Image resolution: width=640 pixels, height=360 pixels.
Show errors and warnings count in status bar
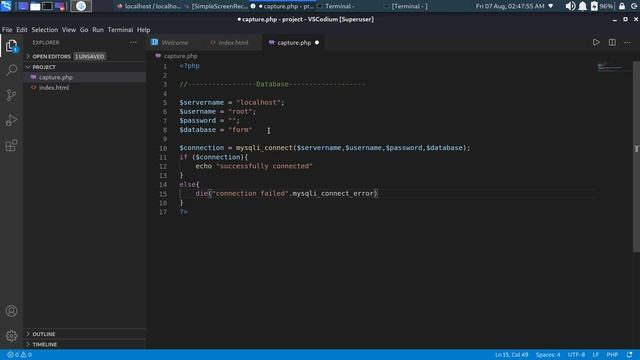pos(19,355)
